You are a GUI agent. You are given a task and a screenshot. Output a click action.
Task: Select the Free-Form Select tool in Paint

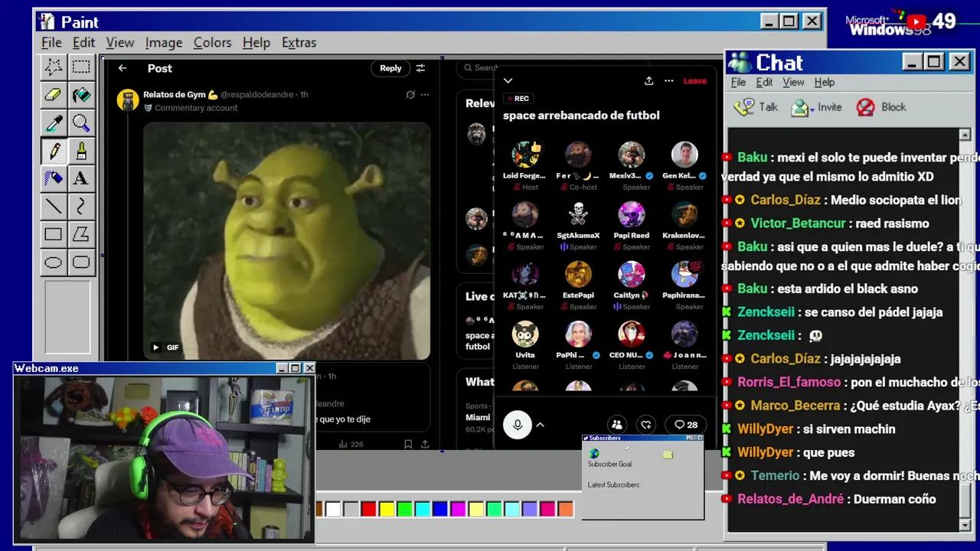54,67
